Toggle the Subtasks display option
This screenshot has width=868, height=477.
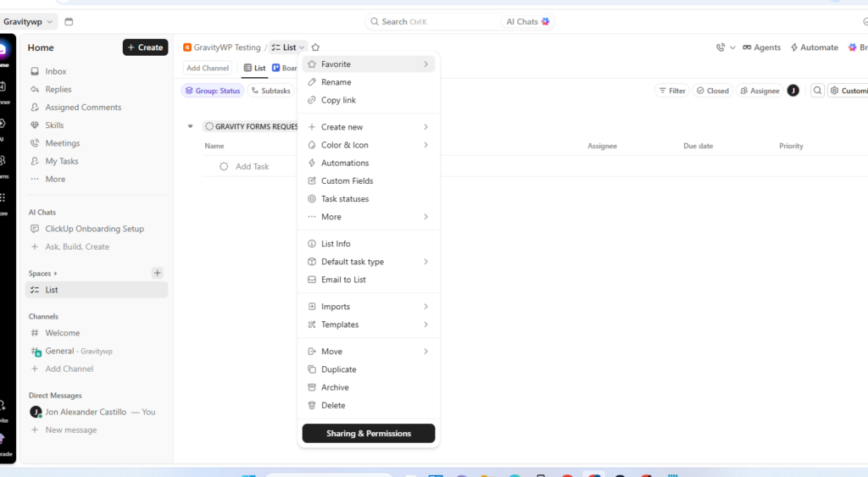(270, 91)
